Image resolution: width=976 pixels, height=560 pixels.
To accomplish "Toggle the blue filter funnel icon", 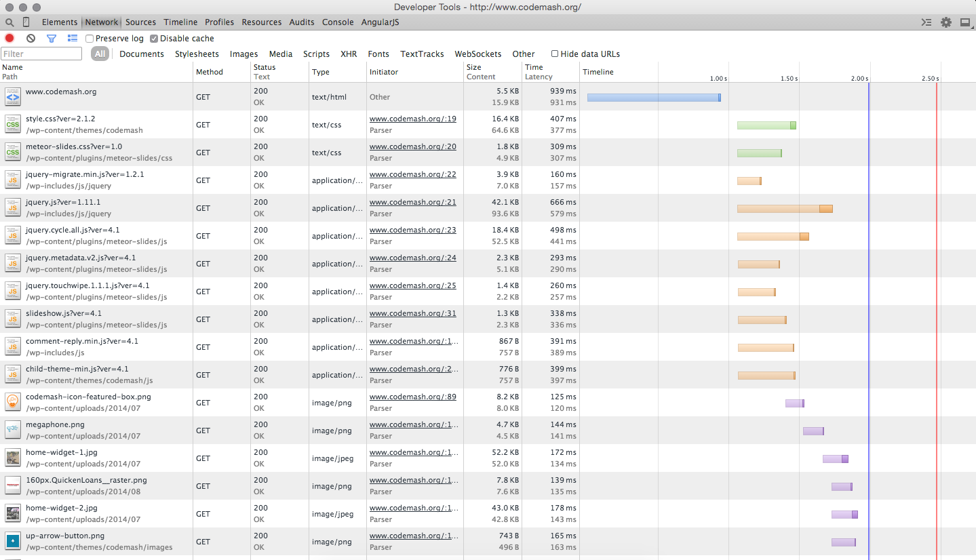I will [51, 39].
